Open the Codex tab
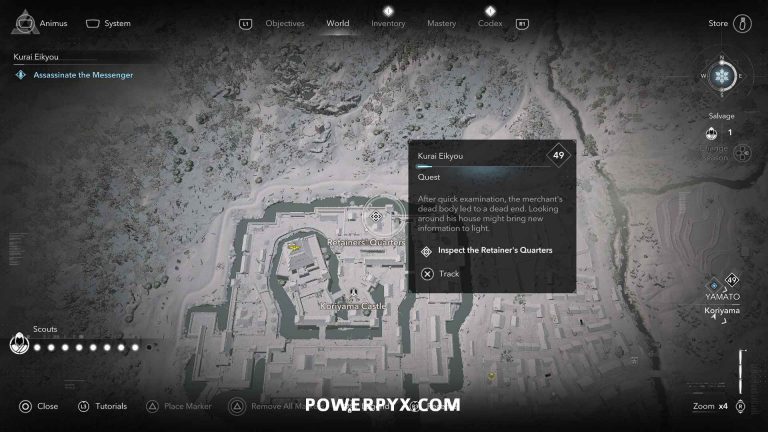Image resolution: width=768 pixels, height=432 pixels. coord(490,23)
